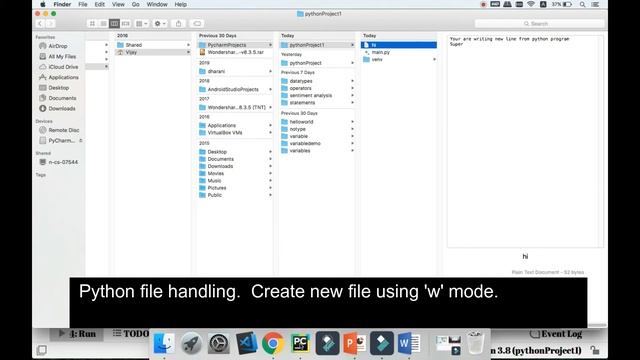Switch Finder to Cover Flow view
The image size is (640, 360).
pos(126,24)
